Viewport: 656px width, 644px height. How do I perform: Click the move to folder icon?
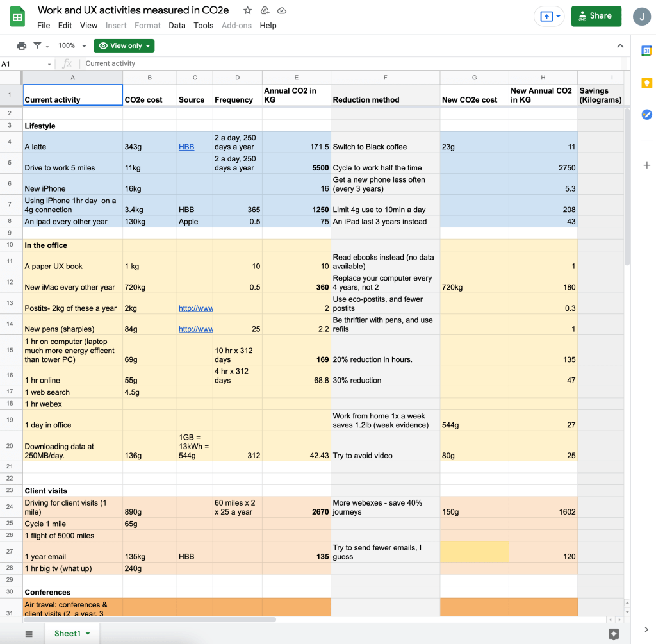click(x=265, y=10)
